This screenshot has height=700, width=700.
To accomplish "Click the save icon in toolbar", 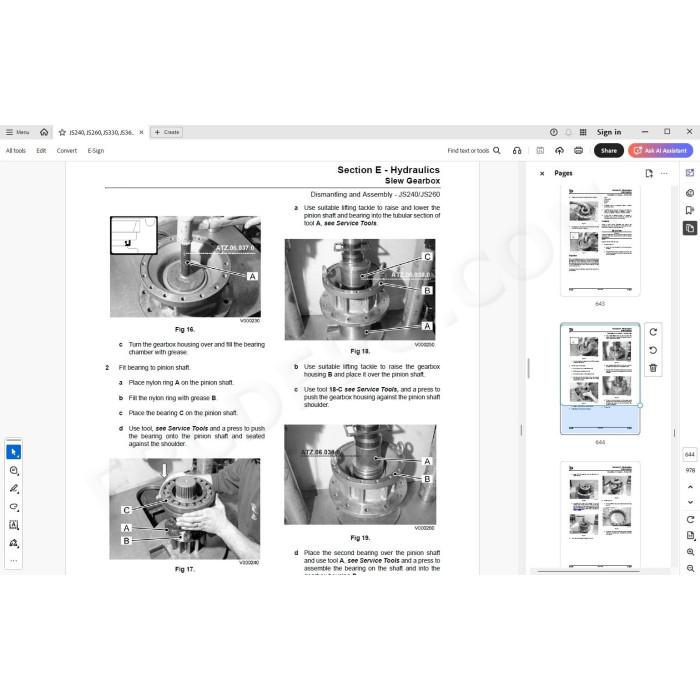I will (540, 151).
